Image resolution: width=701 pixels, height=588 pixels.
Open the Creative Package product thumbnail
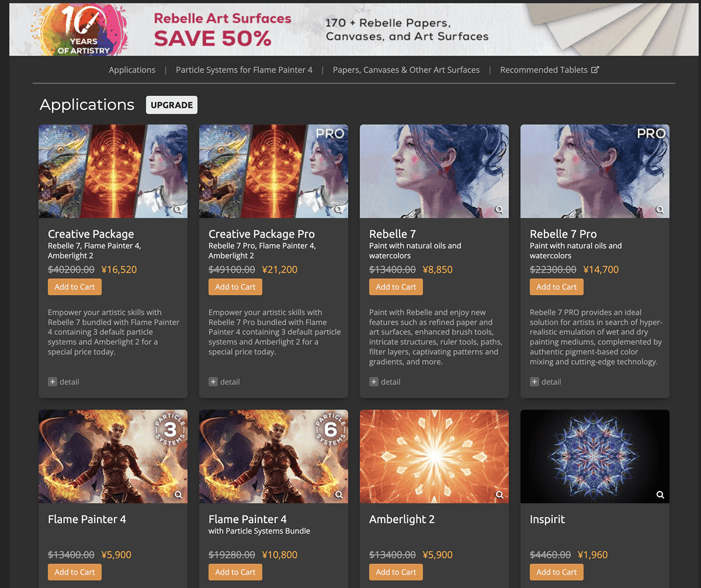[x=113, y=171]
